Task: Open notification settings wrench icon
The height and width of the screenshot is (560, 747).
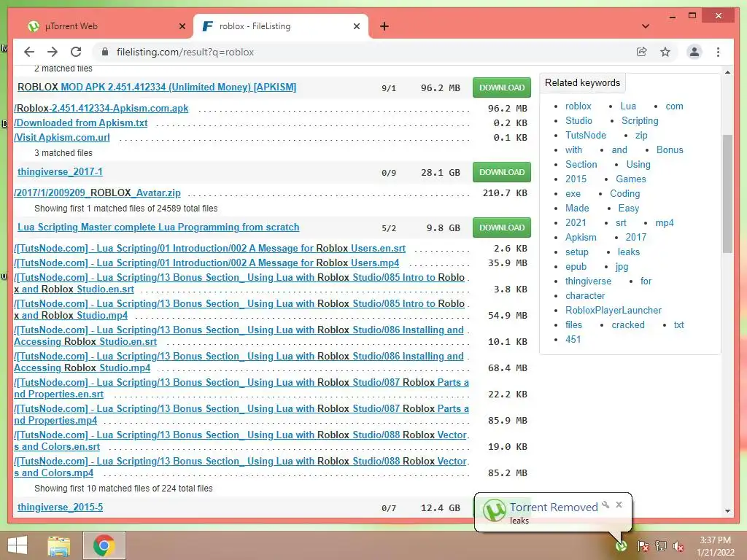Action: coord(605,505)
